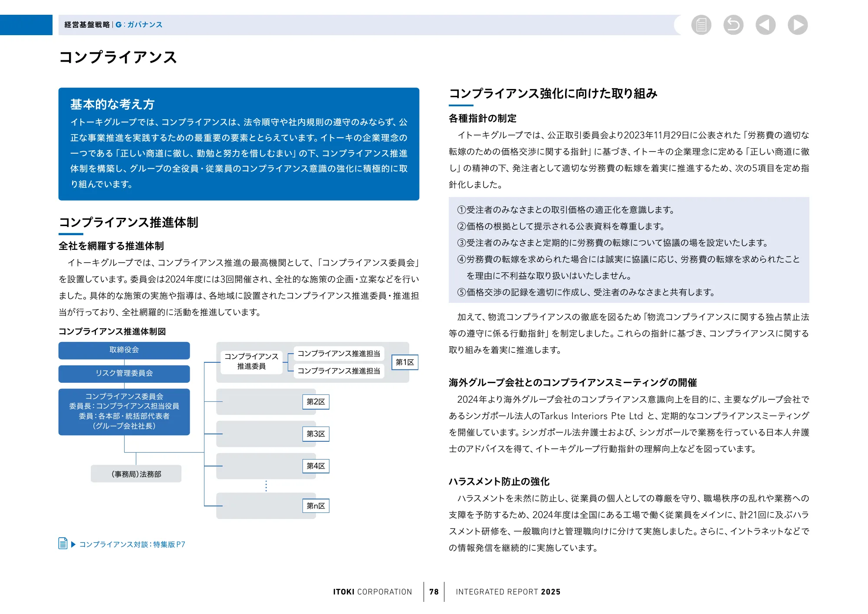Click the 第n区 label

pos(316,506)
